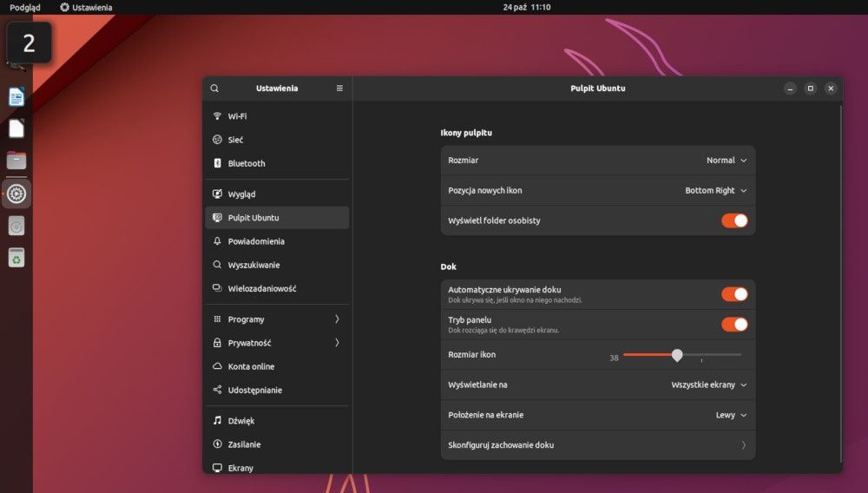
Task: Select Wygląd in the settings sidebar
Action: (x=278, y=194)
